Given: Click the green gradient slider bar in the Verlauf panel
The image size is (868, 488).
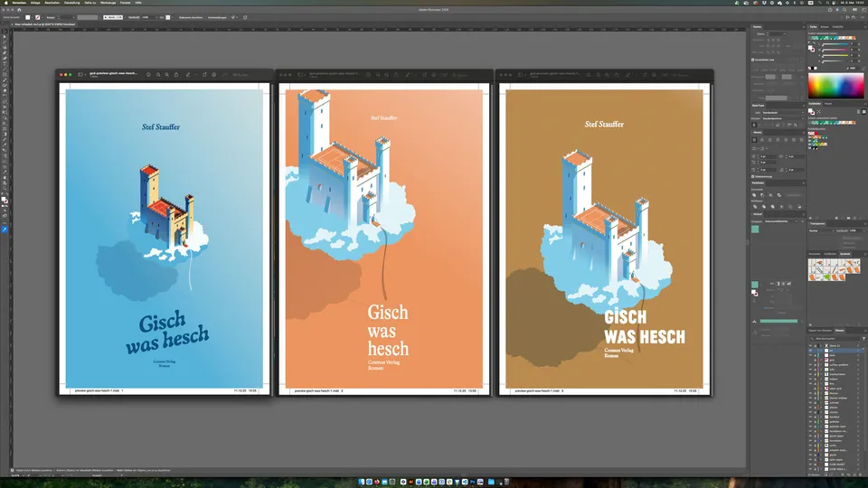Looking at the screenshot, I should (x=778, y=321).
